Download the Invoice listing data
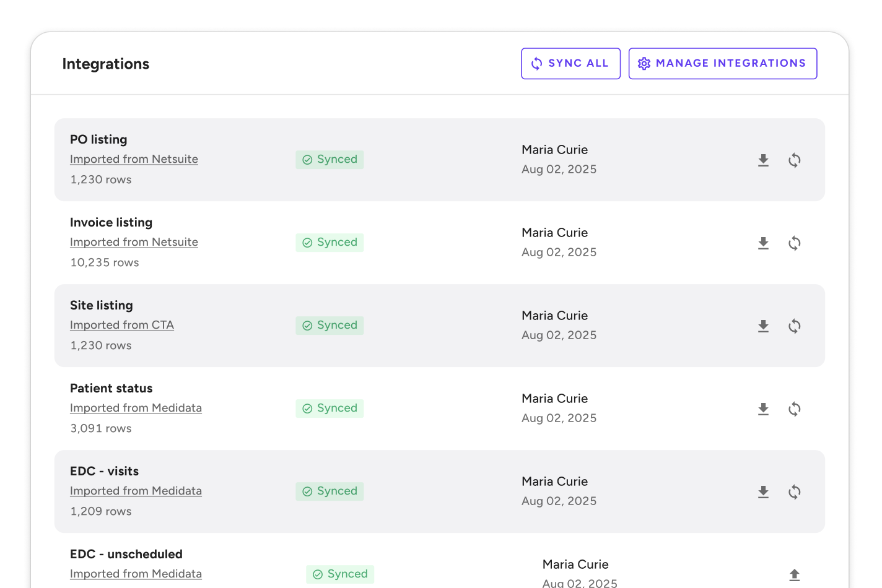 [763, 243]
